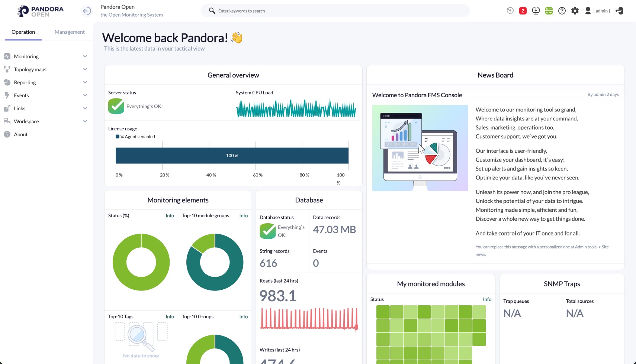636x364 pixels.
Task: Click the Warp Update download icon
Action: 536,11
